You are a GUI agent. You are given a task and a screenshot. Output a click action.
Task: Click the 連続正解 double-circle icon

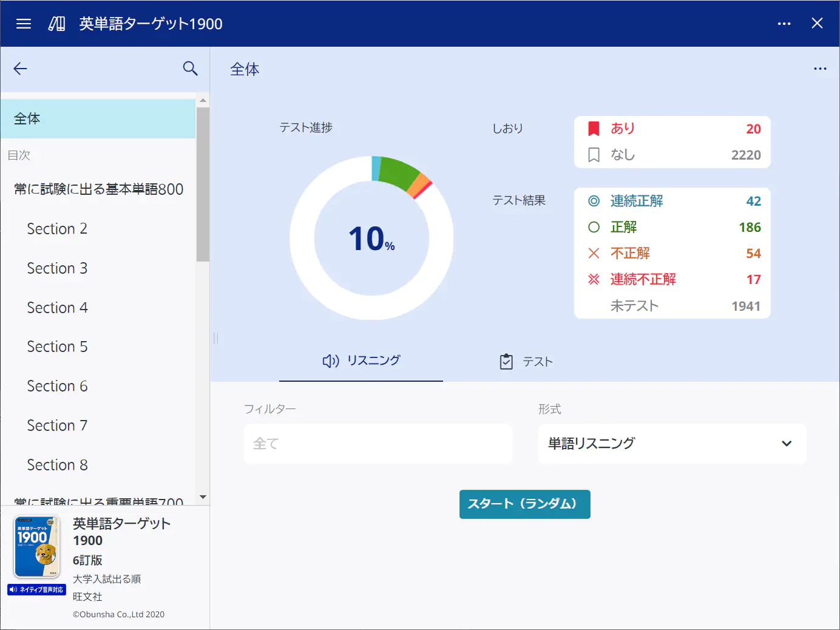(594, 201)
